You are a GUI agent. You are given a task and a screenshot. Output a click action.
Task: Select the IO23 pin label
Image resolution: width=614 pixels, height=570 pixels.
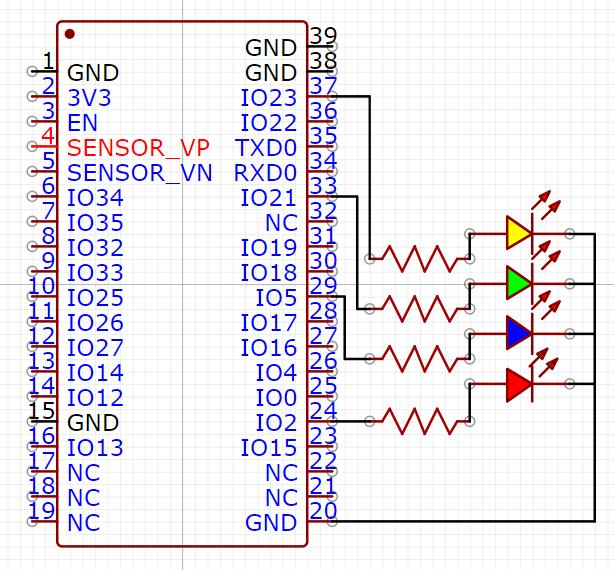269,98
